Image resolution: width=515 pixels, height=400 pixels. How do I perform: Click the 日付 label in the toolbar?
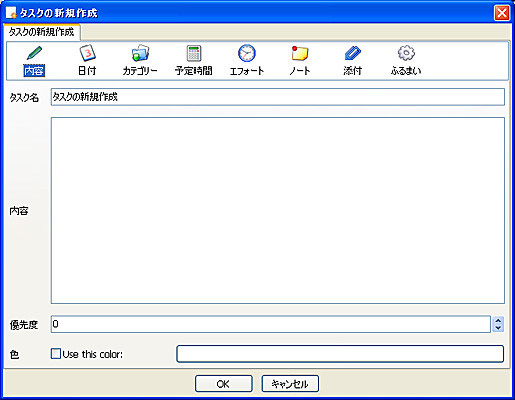[x=87, y=71]
